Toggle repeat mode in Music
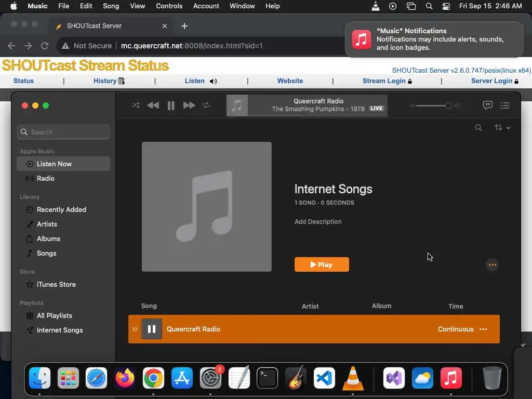The image size is (532, 399). coord(206,105)
